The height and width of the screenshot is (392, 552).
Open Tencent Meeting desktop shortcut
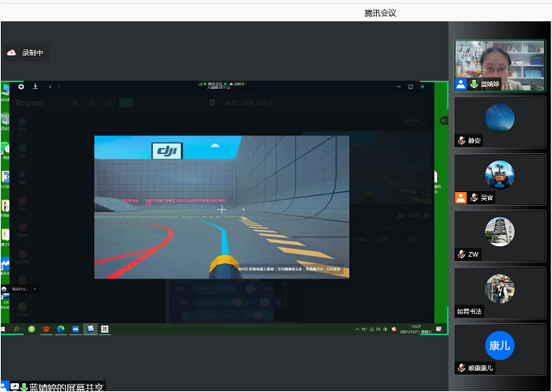click(x=5, y=265)
